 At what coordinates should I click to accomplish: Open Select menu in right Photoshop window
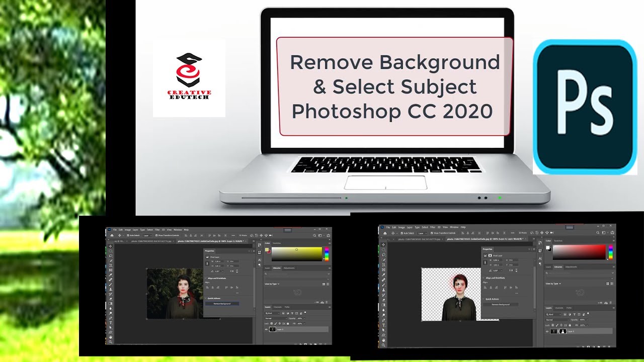pyautogui.click(x=425, y=227)
